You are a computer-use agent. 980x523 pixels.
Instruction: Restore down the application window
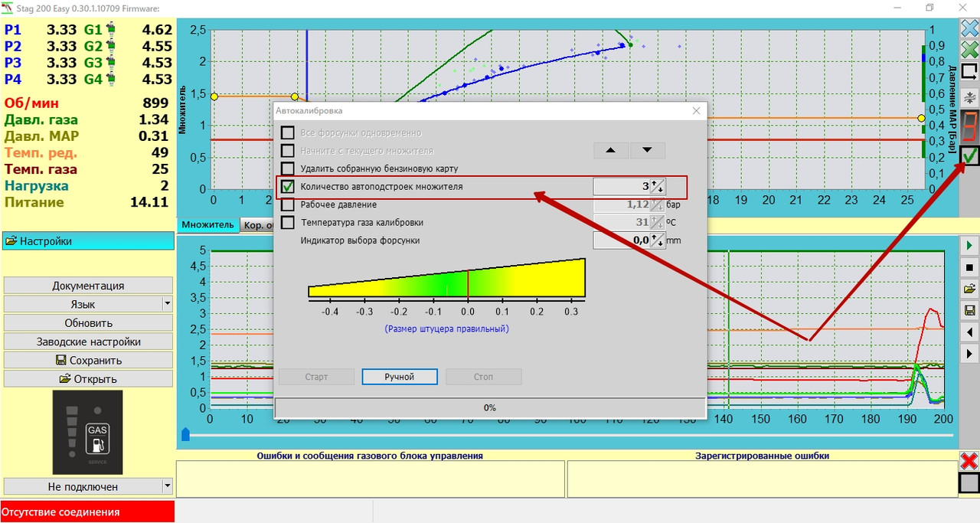click(930, 8)
